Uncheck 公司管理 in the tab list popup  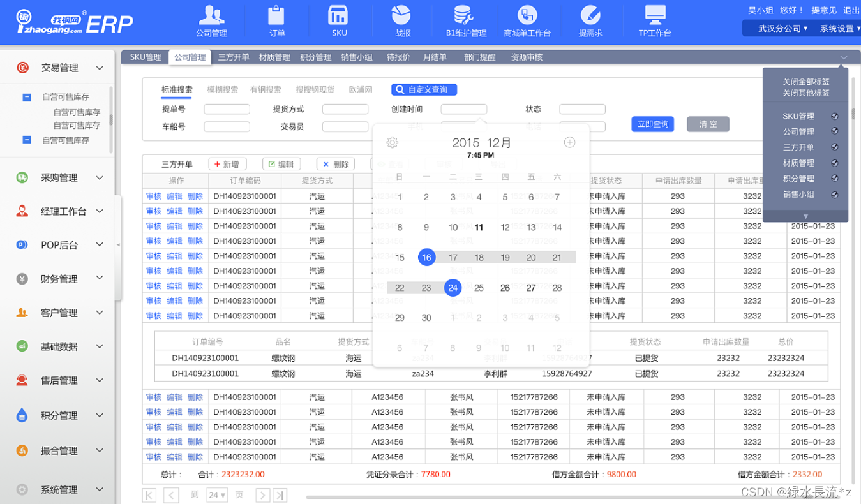835,131
